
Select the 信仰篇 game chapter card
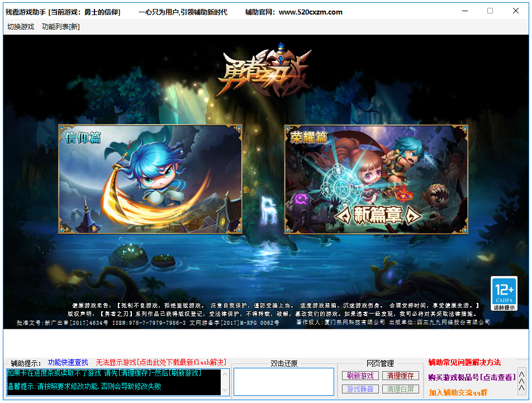coord(150,179)
